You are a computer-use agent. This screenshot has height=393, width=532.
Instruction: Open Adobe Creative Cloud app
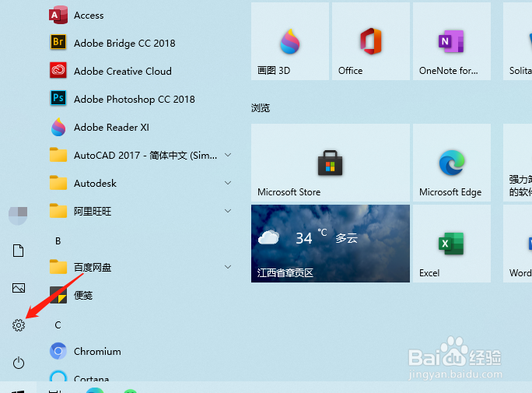point(110,71)
